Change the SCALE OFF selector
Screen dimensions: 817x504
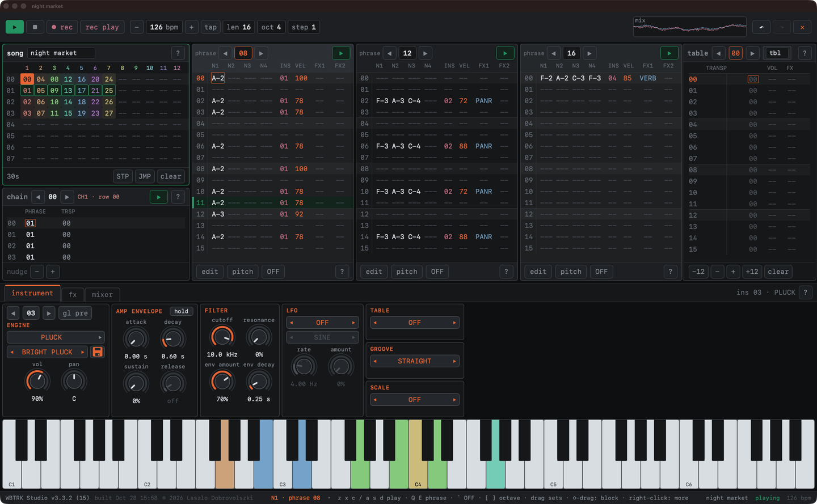coord(415,400)
